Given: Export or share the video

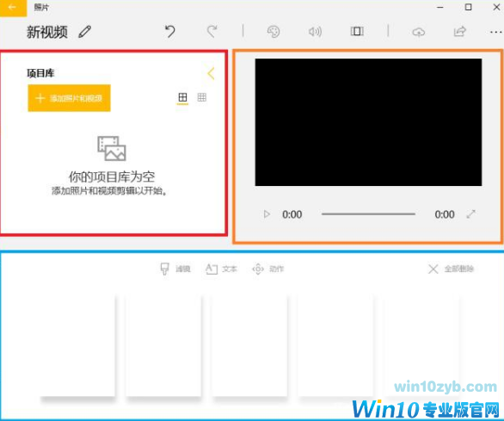Looking at the screenshot, I should point(459,31).
